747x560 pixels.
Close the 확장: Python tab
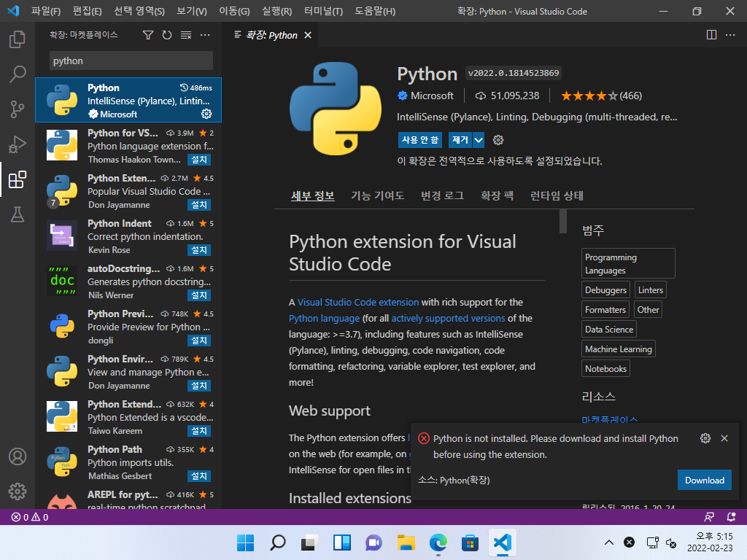click(308, 35)
